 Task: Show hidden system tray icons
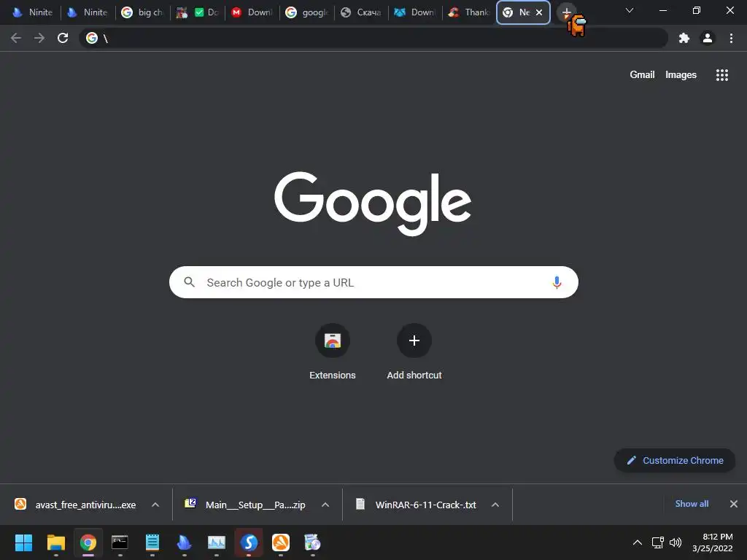click(x=637, y=542)
